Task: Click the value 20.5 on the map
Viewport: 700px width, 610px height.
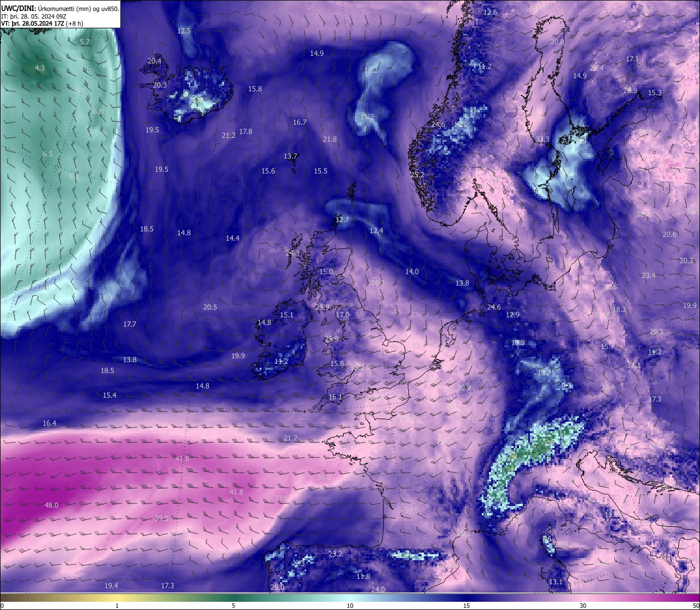Action: pyautogui.click(x=210, y=307)
